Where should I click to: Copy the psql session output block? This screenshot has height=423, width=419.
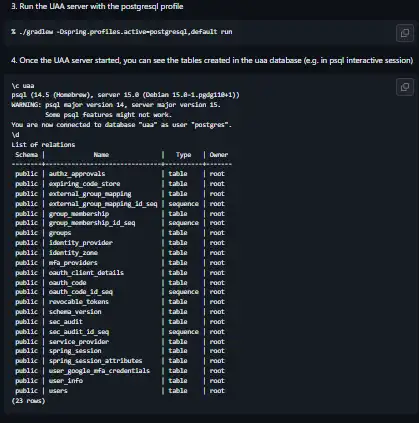click(405, 87)
